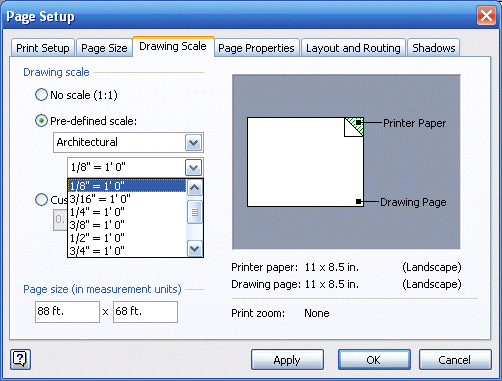The image size is (502, 381).
Task: Select the Custom scale radio button
Action: [x=41, y=200]
